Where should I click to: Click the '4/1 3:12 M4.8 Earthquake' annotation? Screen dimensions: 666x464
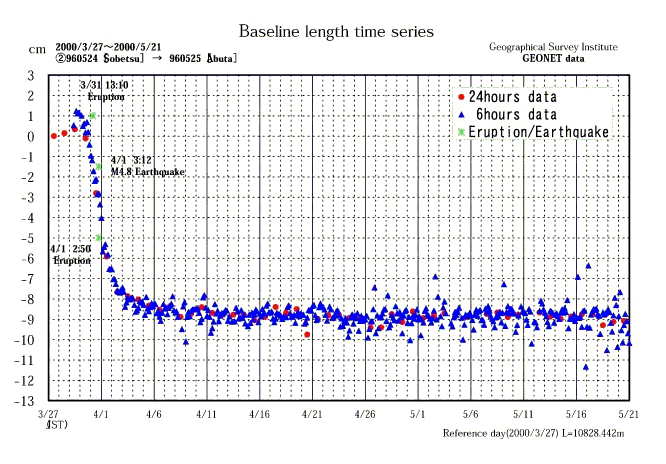click(147, 166)
